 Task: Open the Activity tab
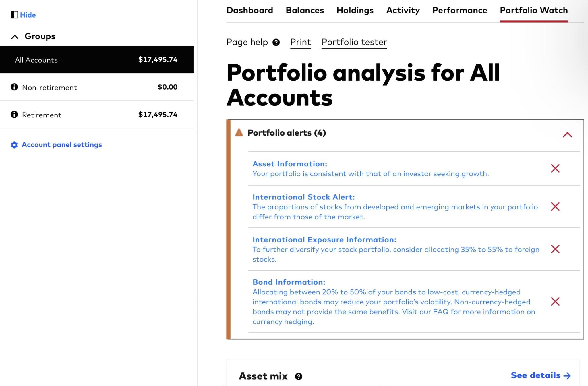click(x=403, y=10)
